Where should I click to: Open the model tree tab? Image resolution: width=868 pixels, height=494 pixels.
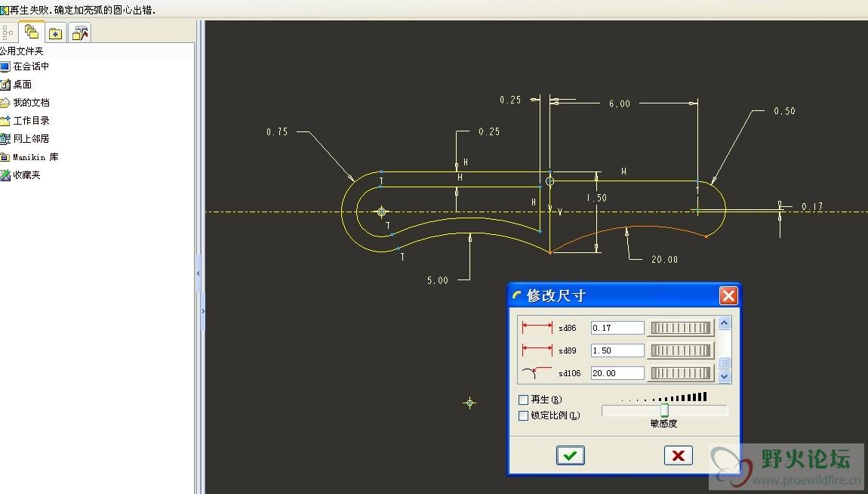[8, 32]
